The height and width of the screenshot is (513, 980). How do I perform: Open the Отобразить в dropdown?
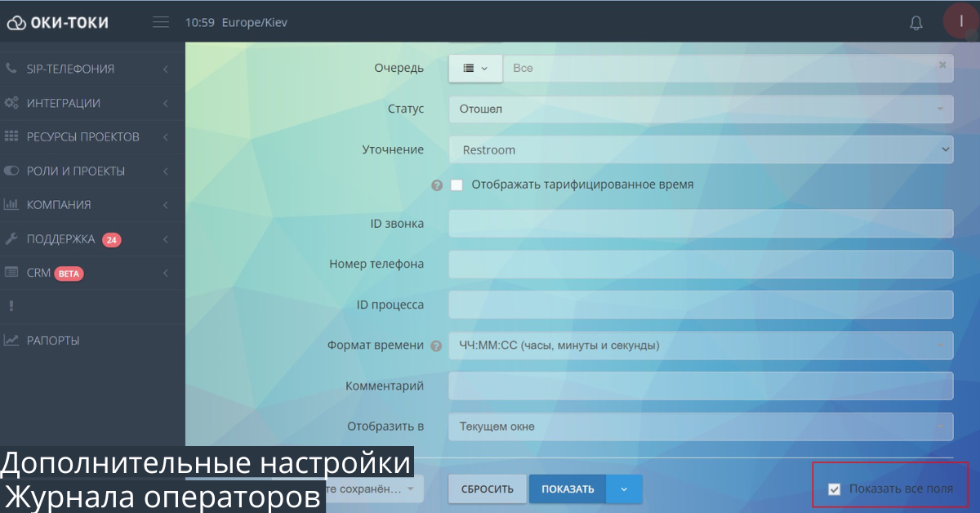pos(701,426)
